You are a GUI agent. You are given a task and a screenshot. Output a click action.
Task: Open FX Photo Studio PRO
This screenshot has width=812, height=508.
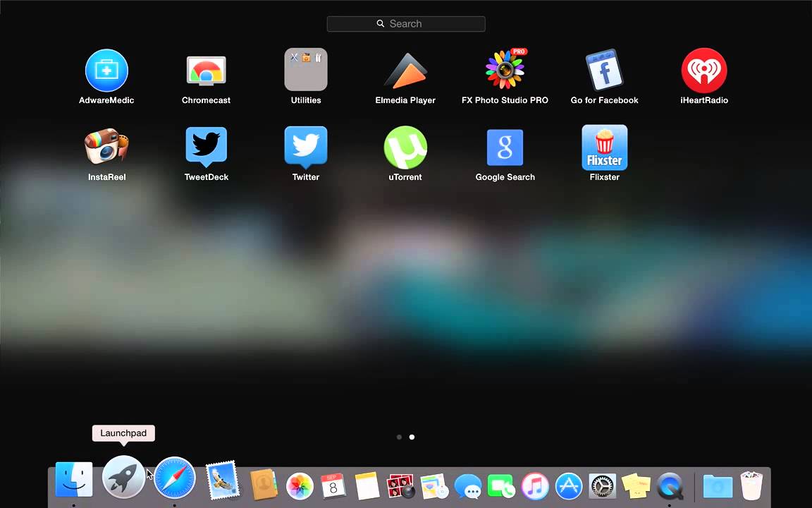coord(505,68)
